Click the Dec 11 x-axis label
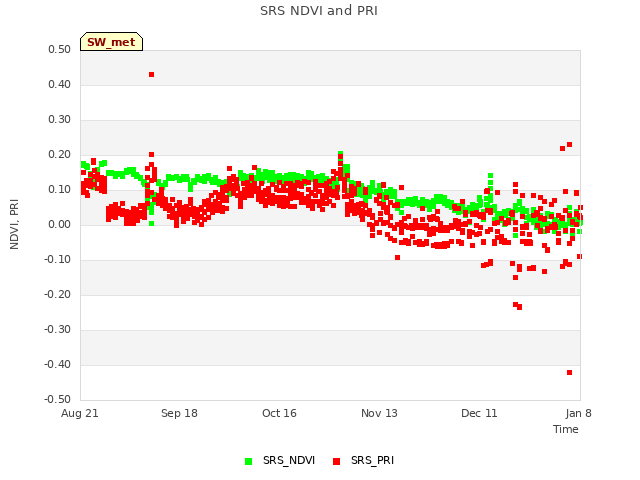Screen dimensions: 640x480 click(x=479, y=413)
